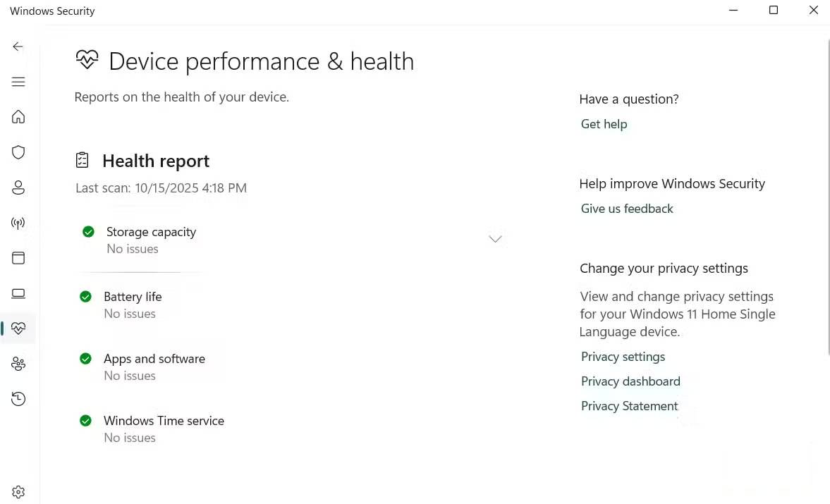Open App & browser control icon

pyautogui.click(x=18, y=258)
